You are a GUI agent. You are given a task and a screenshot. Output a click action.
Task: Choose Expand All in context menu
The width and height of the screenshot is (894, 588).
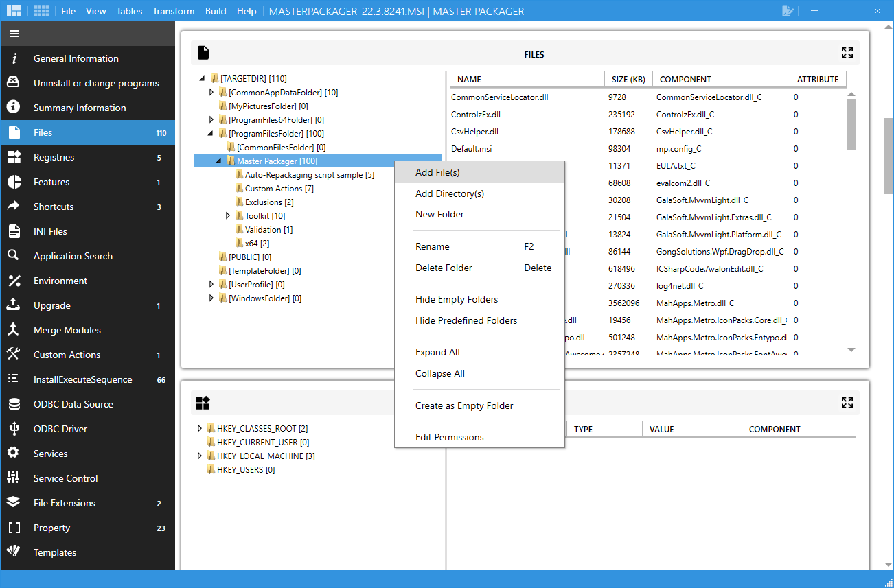click(479, 352)
